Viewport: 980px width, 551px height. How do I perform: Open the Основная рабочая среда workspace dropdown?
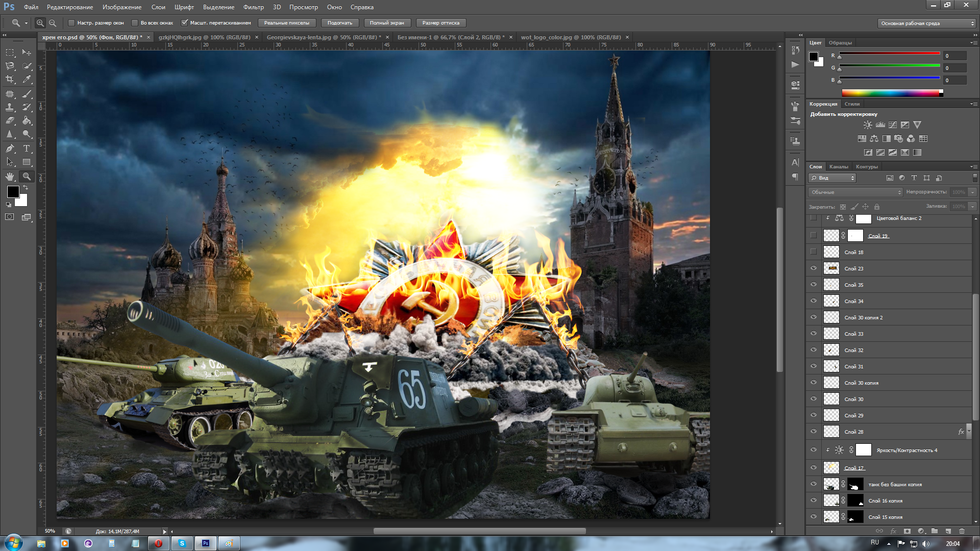tap(927, 23)
